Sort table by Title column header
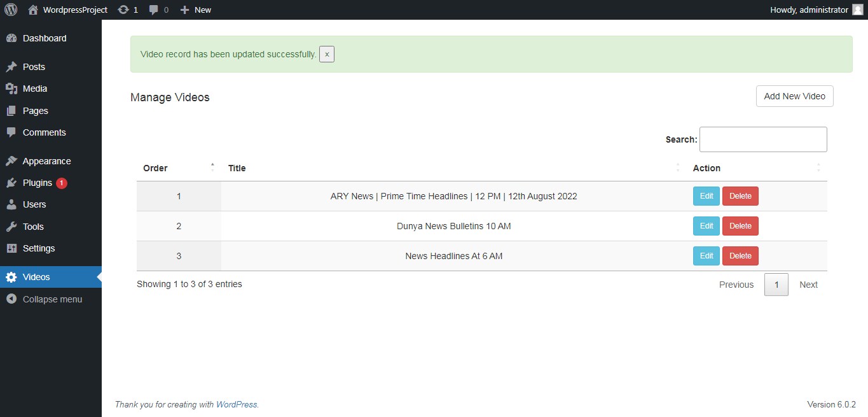This screenshot has height=417, width=868. pos(237,168)
